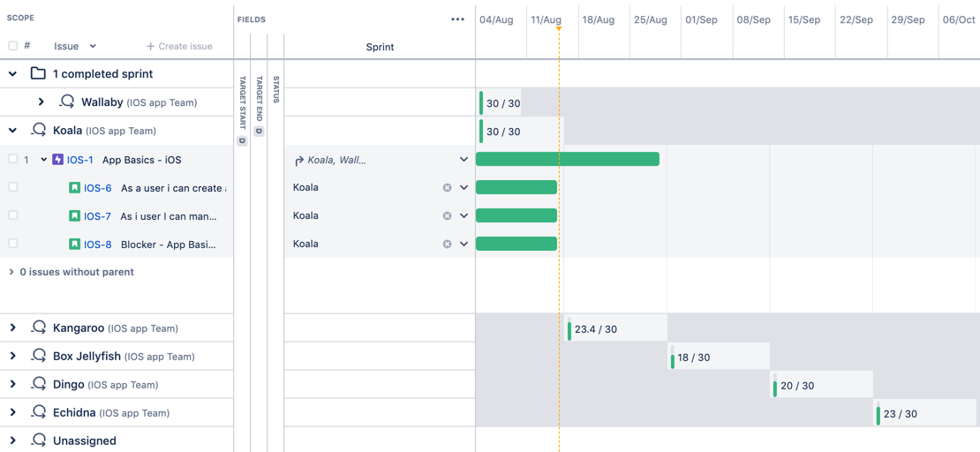Click the IOS-1 green timeline bar
Image resolution: width=980 pixels, height=452 pixels.
tap(568, 159)
